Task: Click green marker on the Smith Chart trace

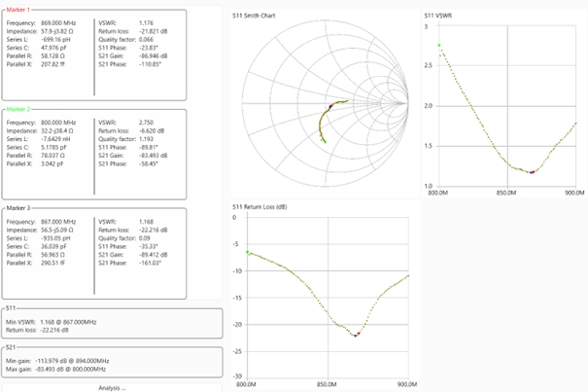Action: [x=325, y=142]
